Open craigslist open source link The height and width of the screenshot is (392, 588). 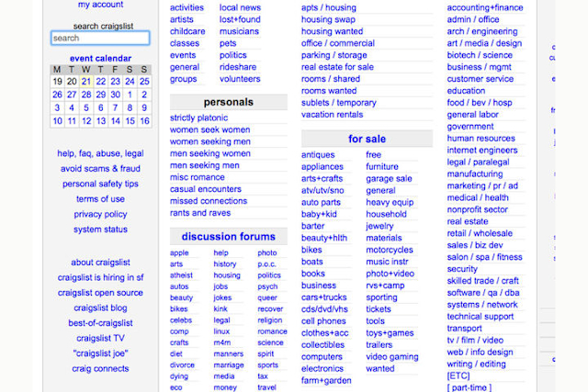[100, 293]
